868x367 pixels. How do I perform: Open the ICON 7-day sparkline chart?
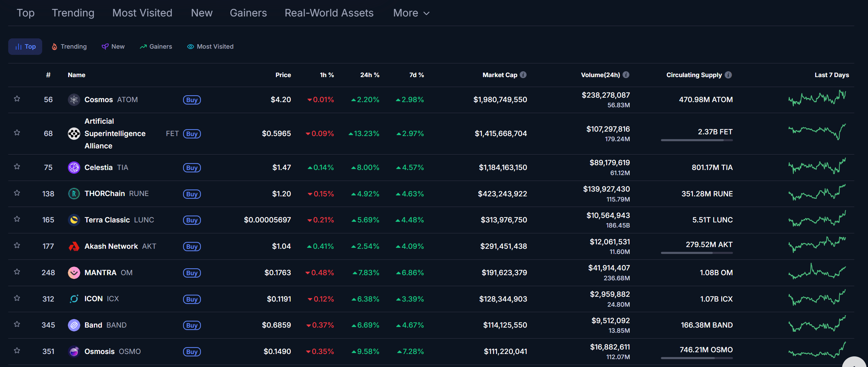point(817,298)
